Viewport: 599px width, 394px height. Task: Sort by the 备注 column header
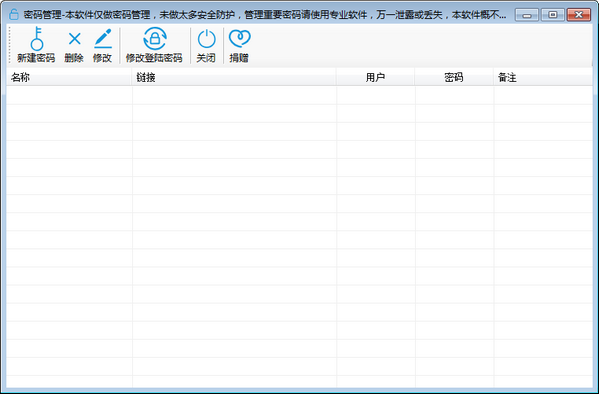543,78
